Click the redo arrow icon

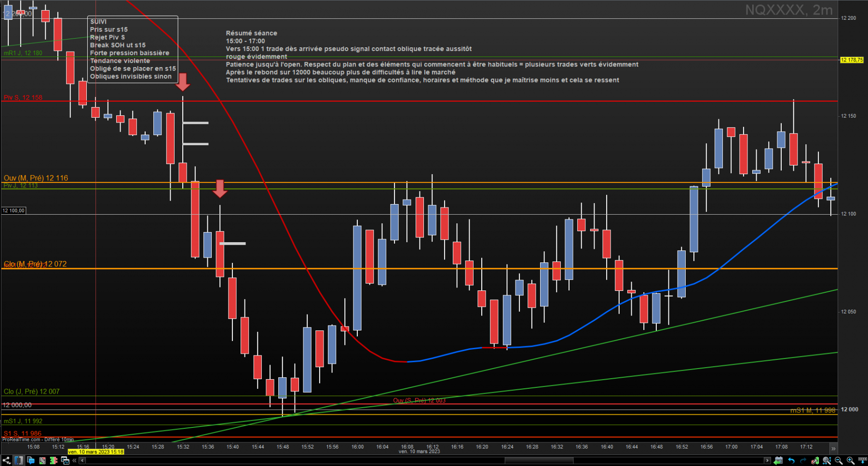coord(803,461)
